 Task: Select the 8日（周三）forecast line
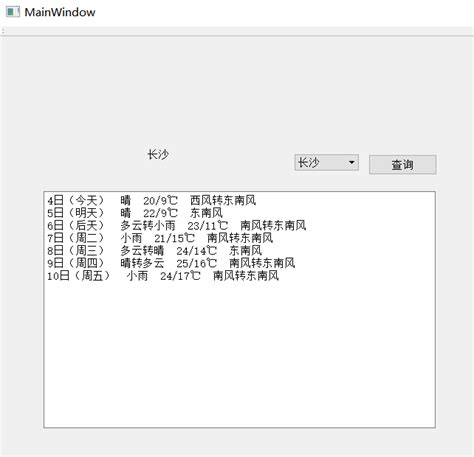click(154, 251)
